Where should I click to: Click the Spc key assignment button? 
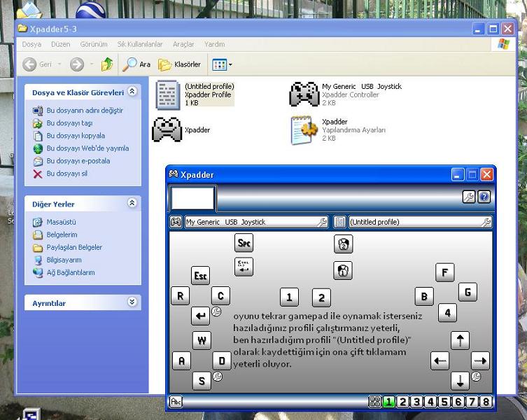click(244, 242)
